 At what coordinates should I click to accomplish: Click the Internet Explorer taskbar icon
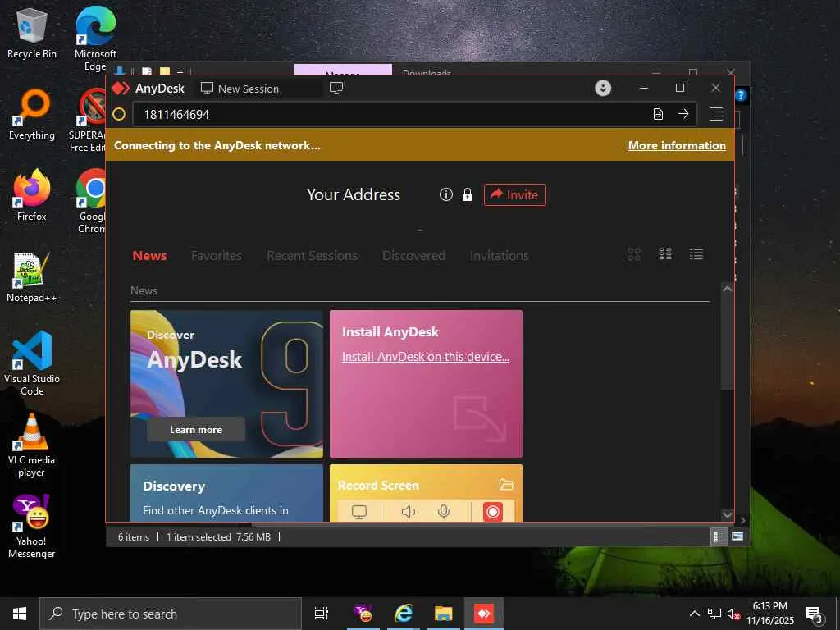click(x=404, y=614)
